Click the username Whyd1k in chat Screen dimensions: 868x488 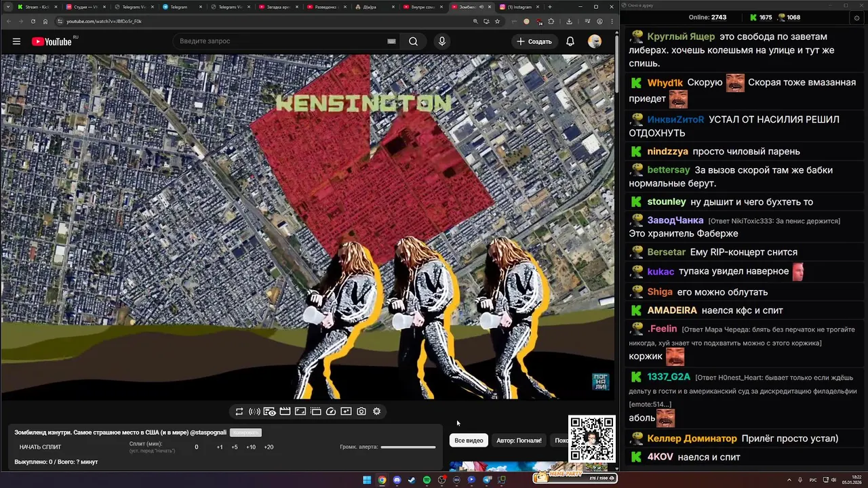tap(665, 83)
